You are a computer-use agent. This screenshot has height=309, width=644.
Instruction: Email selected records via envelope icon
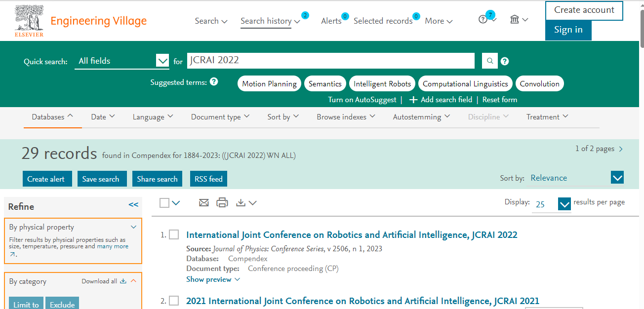click(204, 202)
